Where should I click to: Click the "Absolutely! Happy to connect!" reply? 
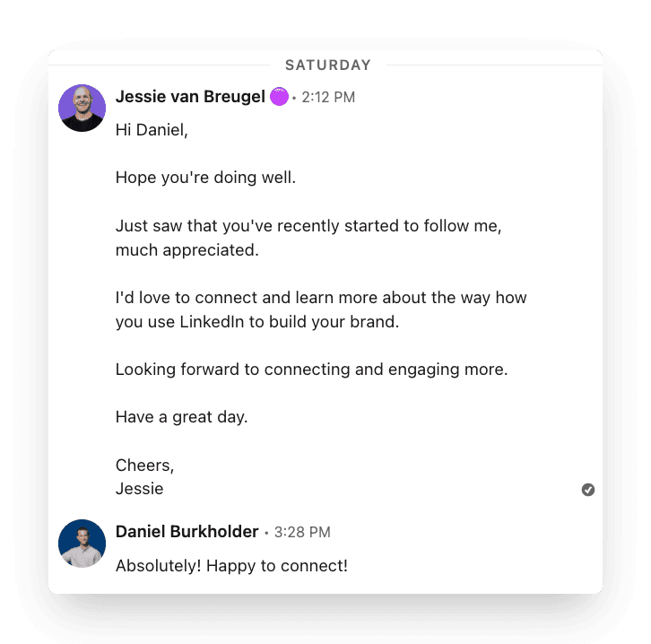[x=231, y=566]
